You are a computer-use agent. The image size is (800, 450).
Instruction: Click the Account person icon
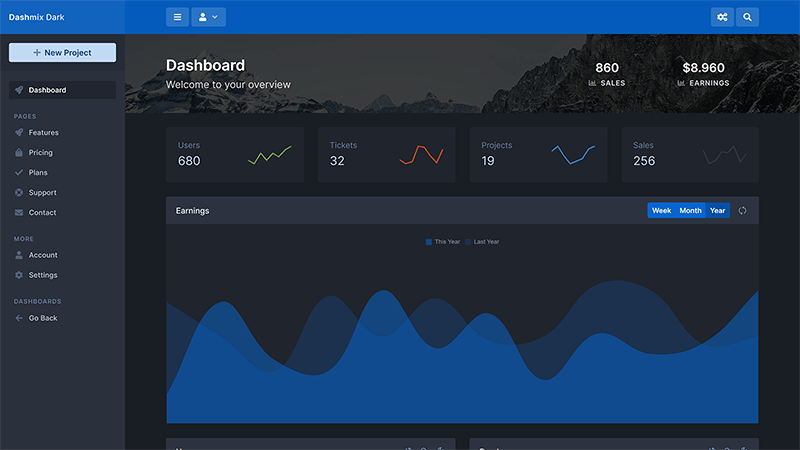point(19,255)
